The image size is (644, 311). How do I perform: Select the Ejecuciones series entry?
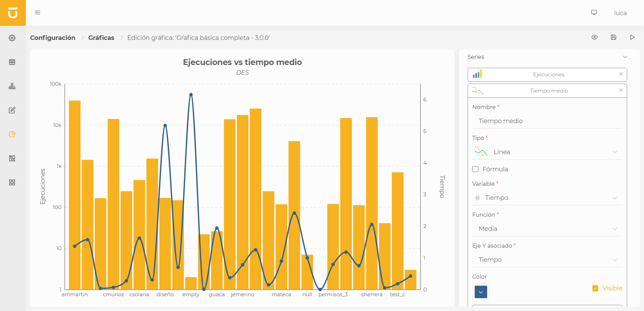point(548,75)
